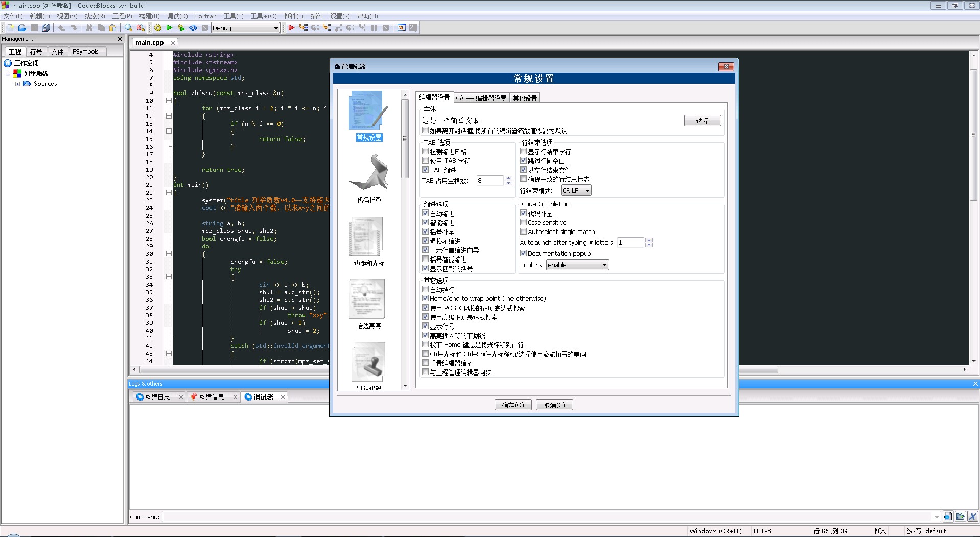The height and width of the screenshot is (537, 980).
Task: Switch to the C/C++ 编辑器设置 tab
Action: [x=481, y=98]
